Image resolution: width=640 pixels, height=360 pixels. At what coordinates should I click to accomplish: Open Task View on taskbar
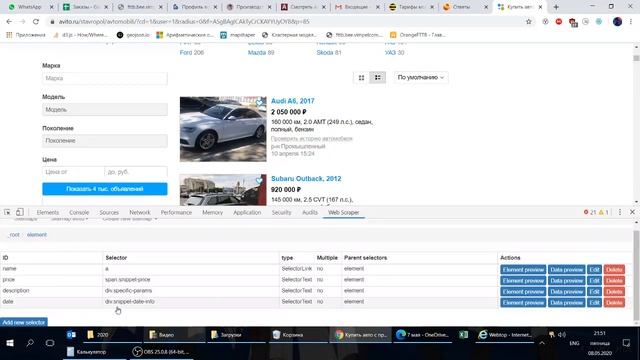[x=50, y=343]
